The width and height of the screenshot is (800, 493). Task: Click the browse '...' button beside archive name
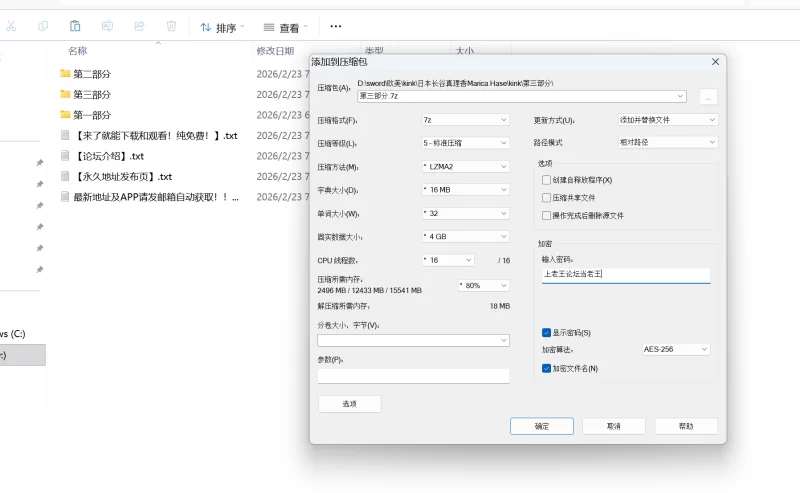tap(708, 97)
